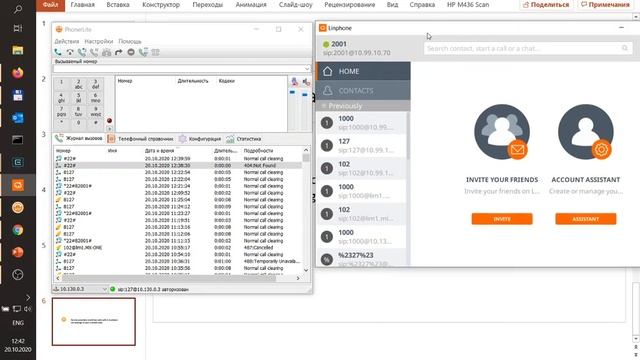The image size is (640, 360).
Task: Open Outlook from the taskbar
Action: pos(18,118)
